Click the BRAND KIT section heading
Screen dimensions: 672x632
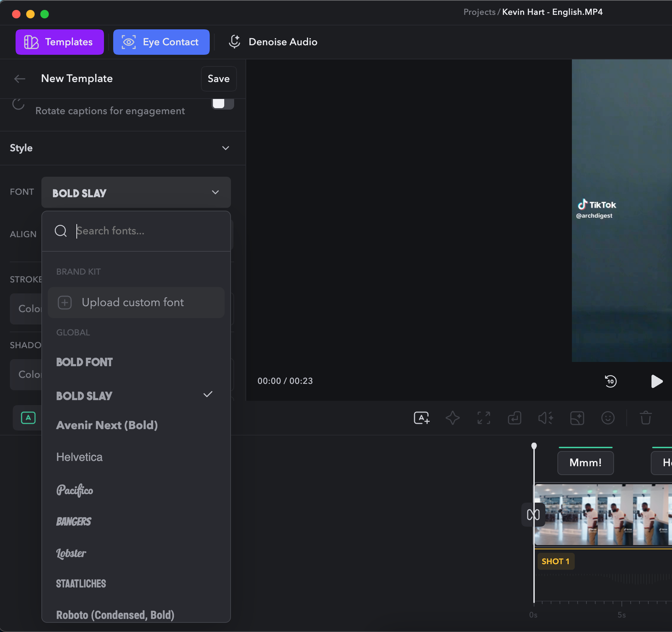coord(79,272)
